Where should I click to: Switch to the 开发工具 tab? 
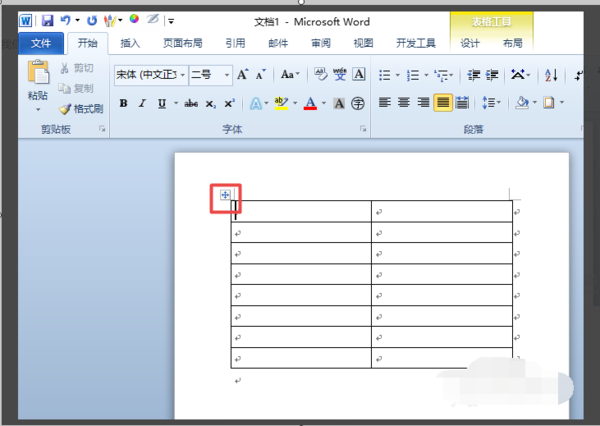tap(416, 43)
